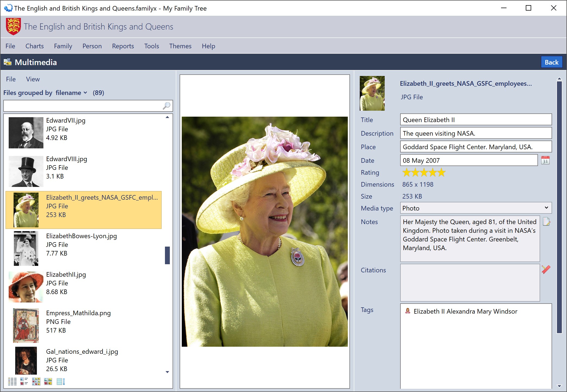Click the Back button
This screenshot has height=392, width=567.
pos(551,62)
